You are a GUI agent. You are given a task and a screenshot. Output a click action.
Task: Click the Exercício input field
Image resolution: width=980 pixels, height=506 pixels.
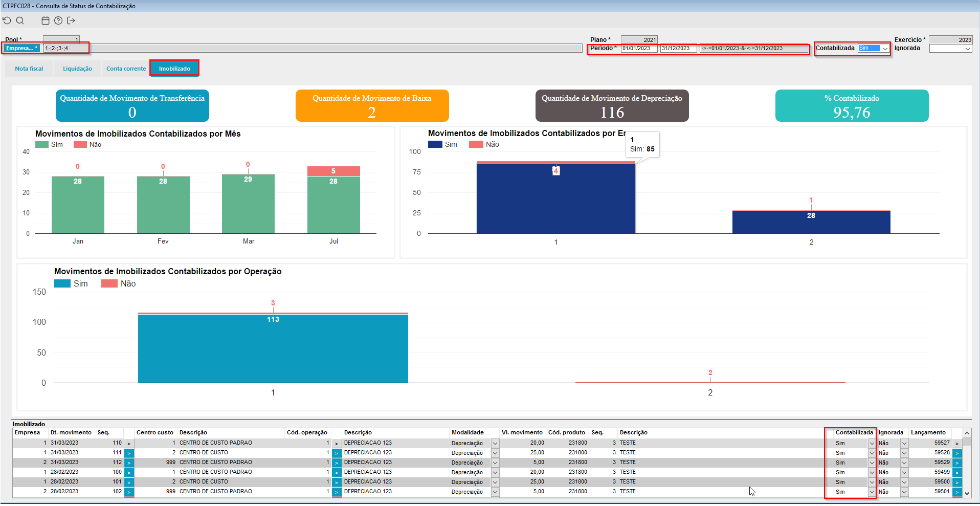tap(950, 40)
